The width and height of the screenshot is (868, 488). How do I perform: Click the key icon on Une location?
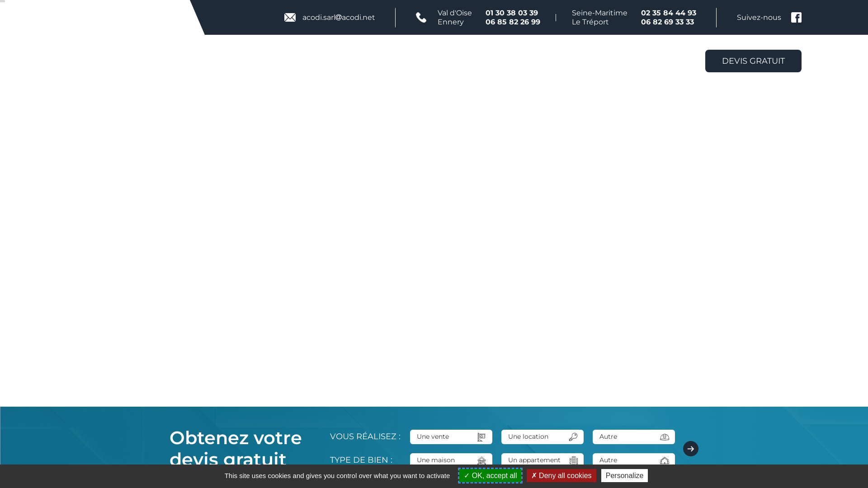[x=573, y=437]
